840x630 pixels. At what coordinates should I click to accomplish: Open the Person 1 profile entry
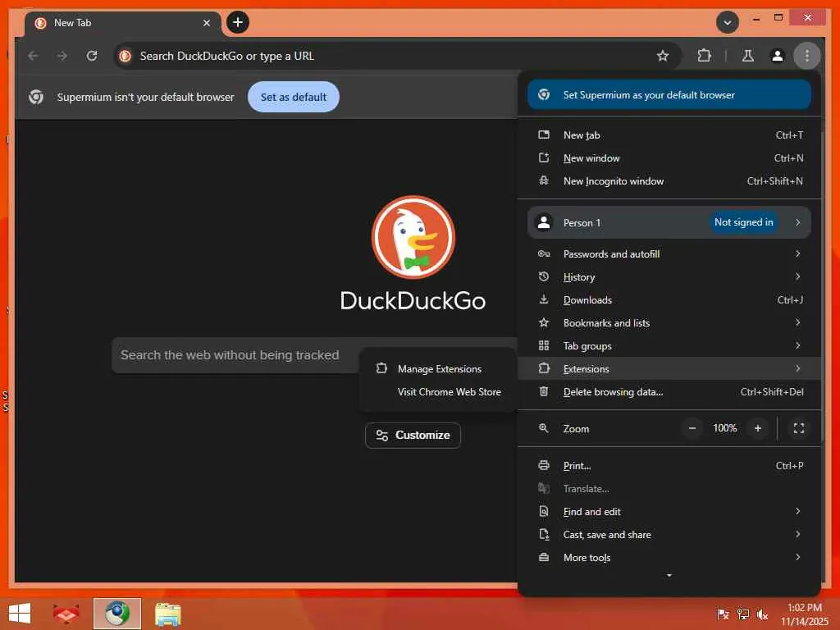[669, 222]
